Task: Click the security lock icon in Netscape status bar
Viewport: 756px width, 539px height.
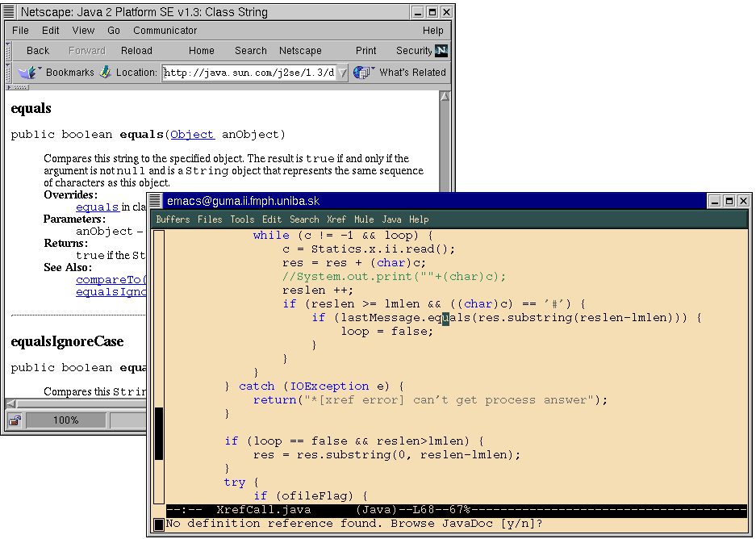Action: pyautogui.click(x=15, y=420)
